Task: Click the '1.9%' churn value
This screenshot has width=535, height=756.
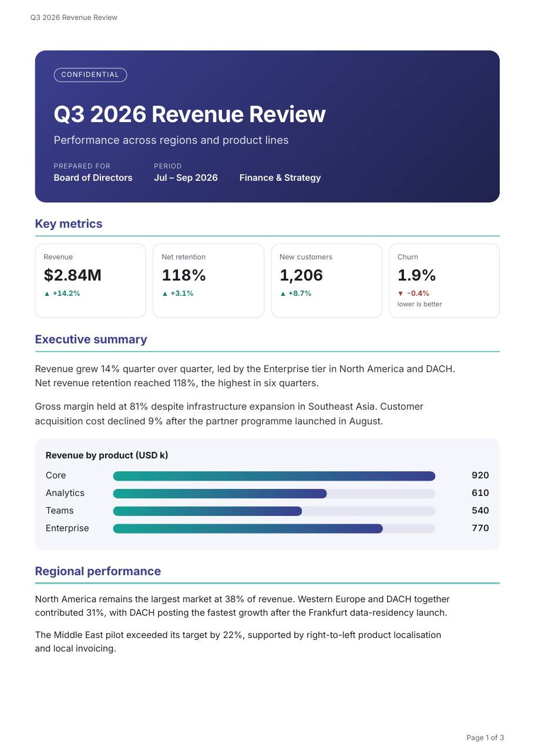Action: 417,275
